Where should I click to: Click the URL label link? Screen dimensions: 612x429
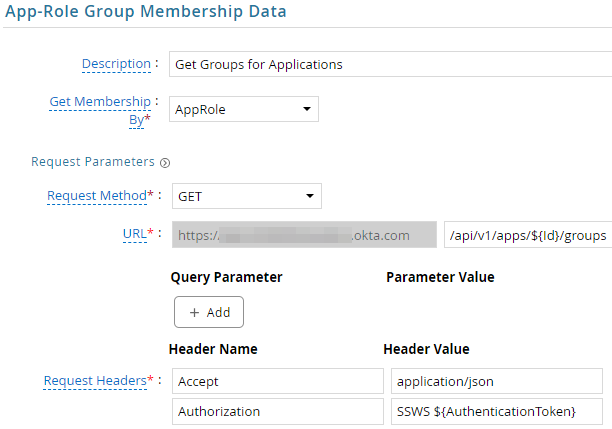[135, 233]
